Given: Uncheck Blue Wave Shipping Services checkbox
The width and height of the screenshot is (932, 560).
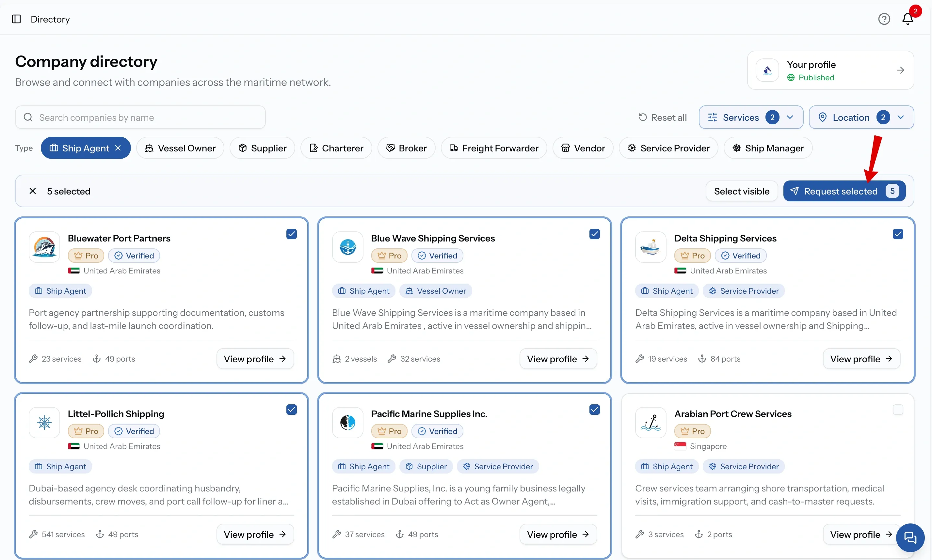Looking at the screenshot, I should click(x=594, y=234).
